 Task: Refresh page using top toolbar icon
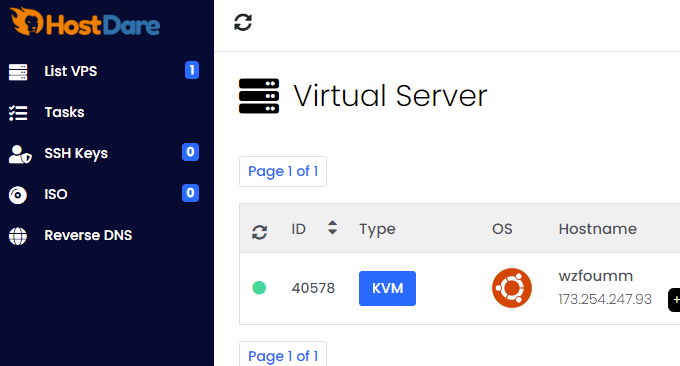(243, 23)
